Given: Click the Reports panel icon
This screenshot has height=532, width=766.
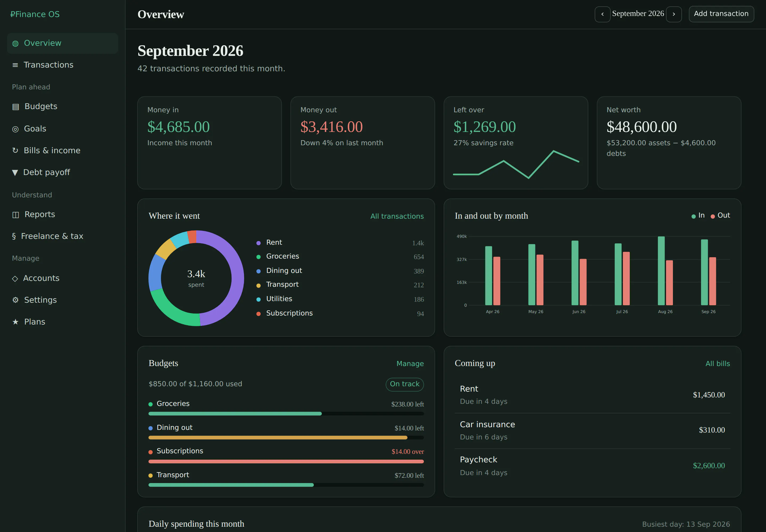Looking at the screenshot, I should point(16,215).
